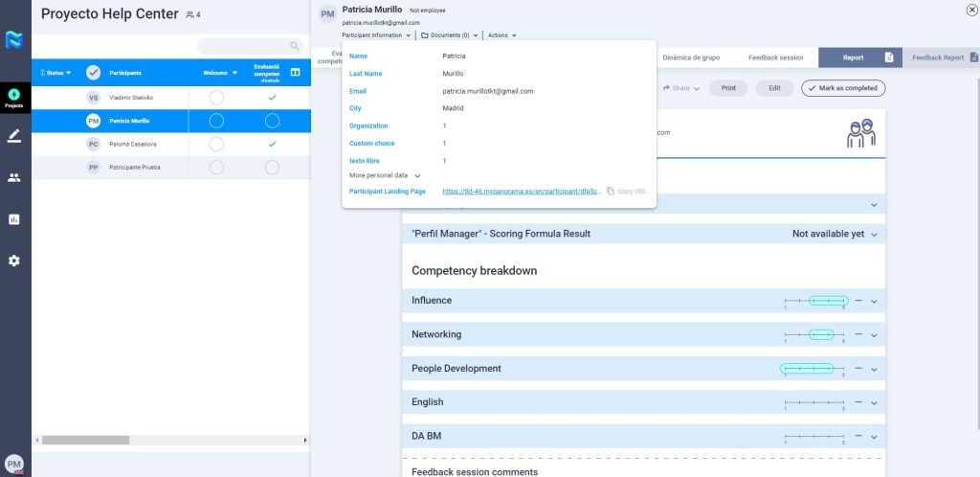This screenshot has width=980, height=477.
Task: Open the Participant Landing Page link
Action: pos(522,192)
